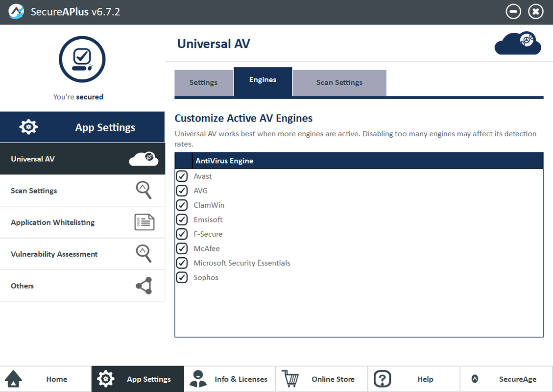Open Help from the bottom bar

tap(414, 379)
